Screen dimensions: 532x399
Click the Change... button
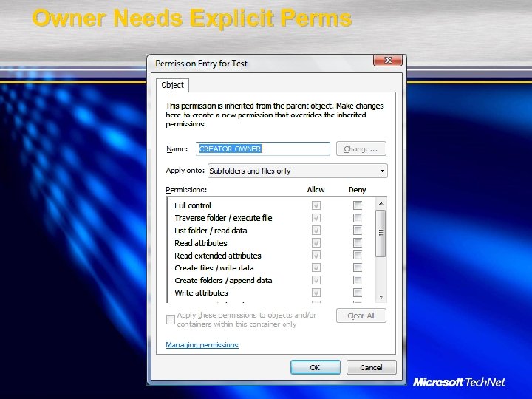[361, 149]
